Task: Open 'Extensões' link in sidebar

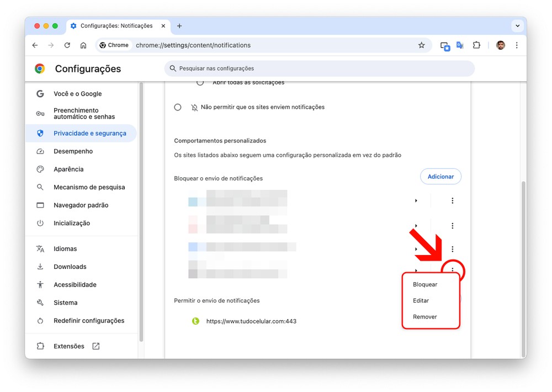Action: tap(69, 346)
